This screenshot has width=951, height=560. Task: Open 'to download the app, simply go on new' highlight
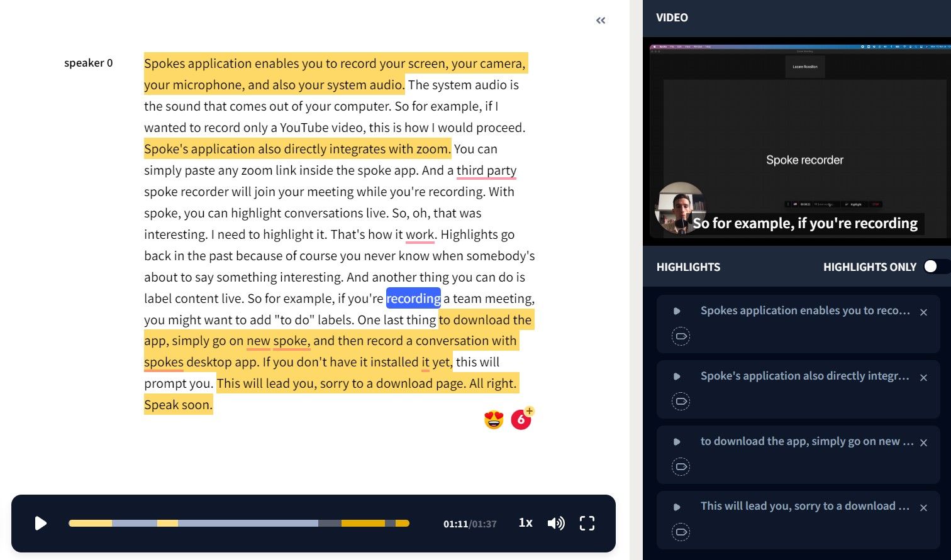click(807, 441)
